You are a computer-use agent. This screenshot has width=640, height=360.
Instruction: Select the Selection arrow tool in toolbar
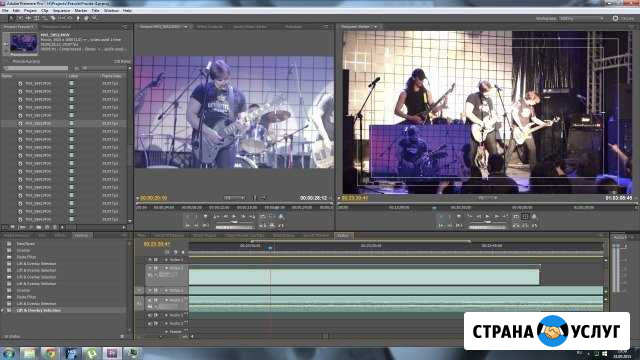click(11, 18)
